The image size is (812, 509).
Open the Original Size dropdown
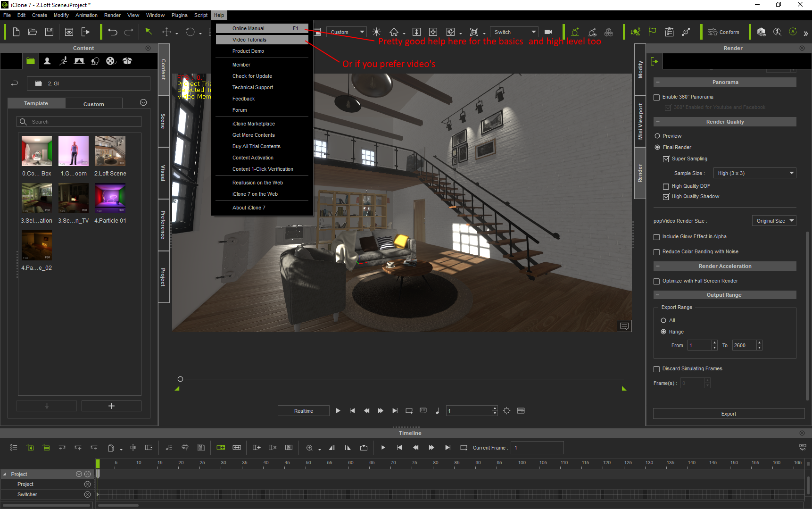[774, 221]
